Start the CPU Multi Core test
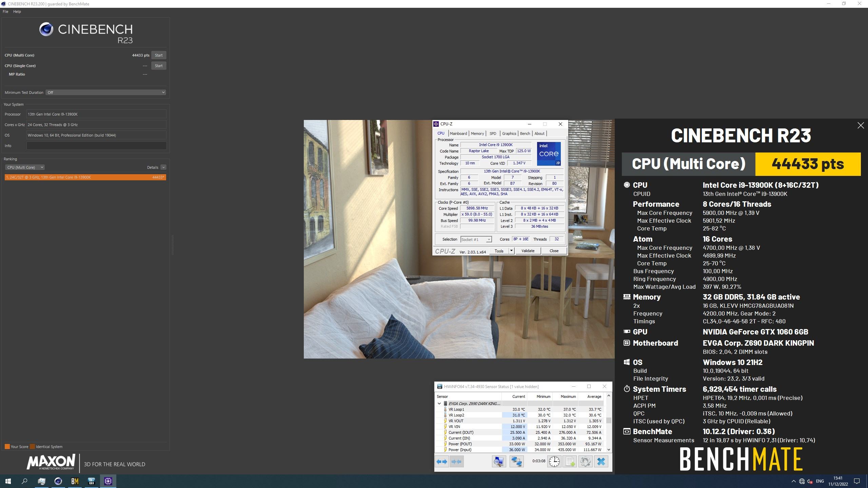The width and height of the screenshot is (868, 488). (159, 55)
